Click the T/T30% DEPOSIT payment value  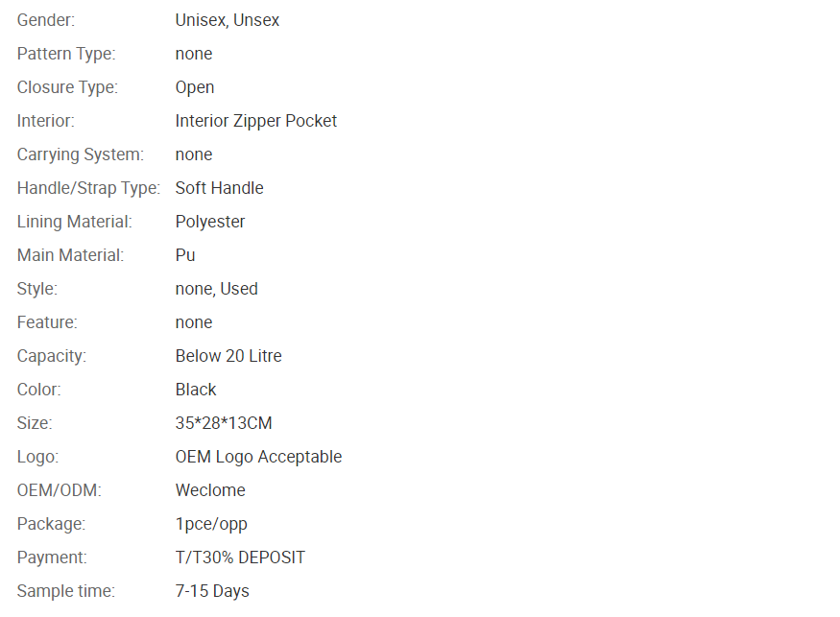pos(240,558)
